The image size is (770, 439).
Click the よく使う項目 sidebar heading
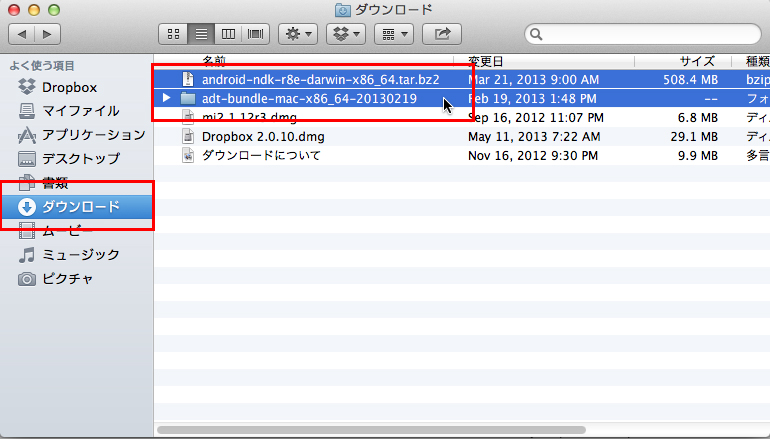(42, 65)
